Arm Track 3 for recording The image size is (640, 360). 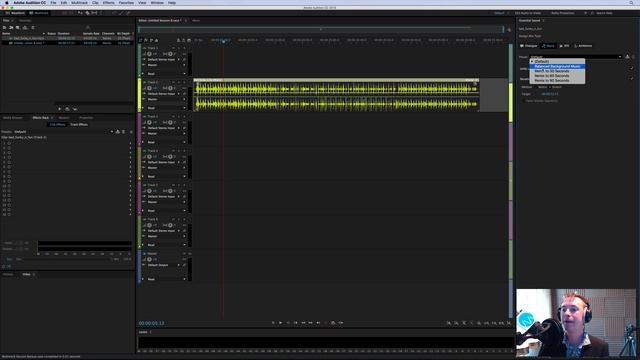pyautogui.click(x=184, y=116)
